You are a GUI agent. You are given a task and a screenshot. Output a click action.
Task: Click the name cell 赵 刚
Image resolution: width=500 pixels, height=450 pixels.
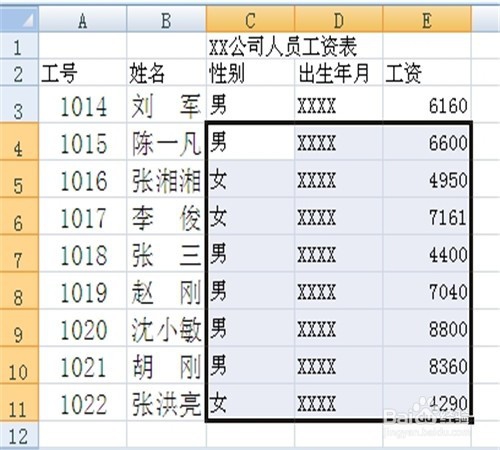166,291
